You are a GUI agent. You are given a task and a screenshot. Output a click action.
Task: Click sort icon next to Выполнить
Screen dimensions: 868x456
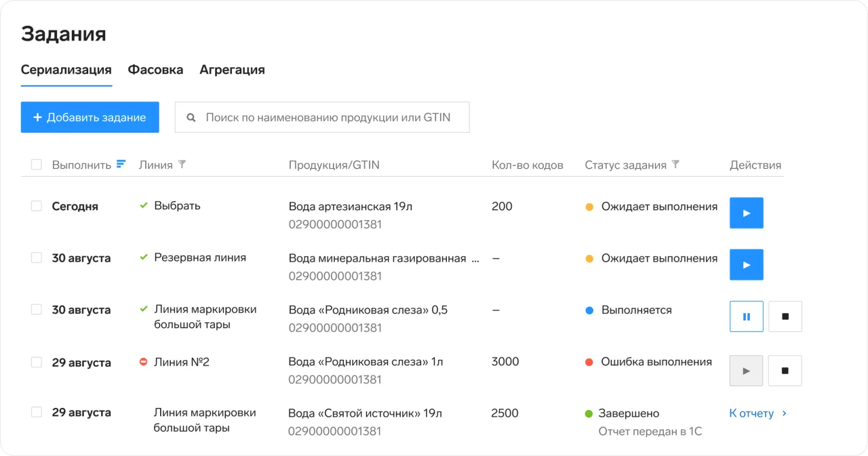coord(121,164)
